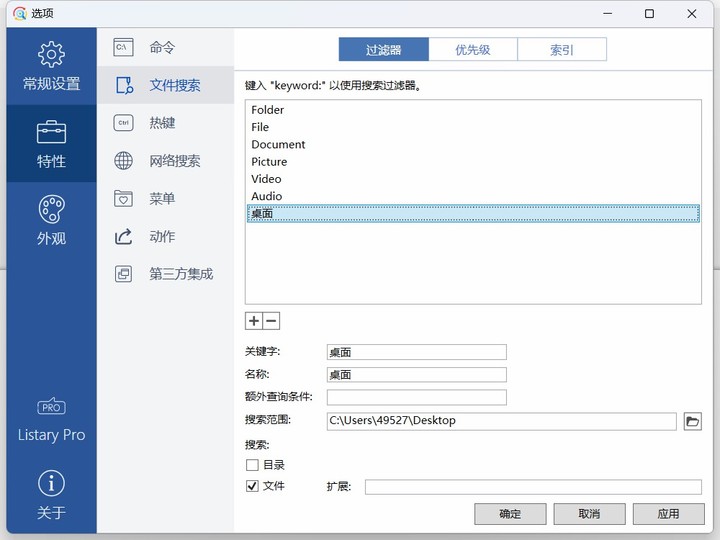Image resolution: width=720 pixels, height=540 pixels.
Task: Select the 特性 toolbox section
Action: 51,144
